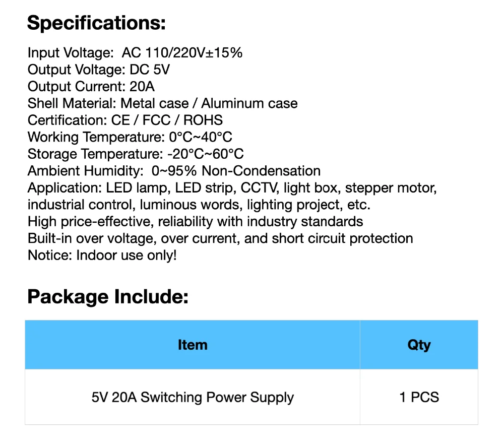This screenshot has height=447, width=504.
Task: Click the 1 PCS quantity cell
Action: coord(419,397)
